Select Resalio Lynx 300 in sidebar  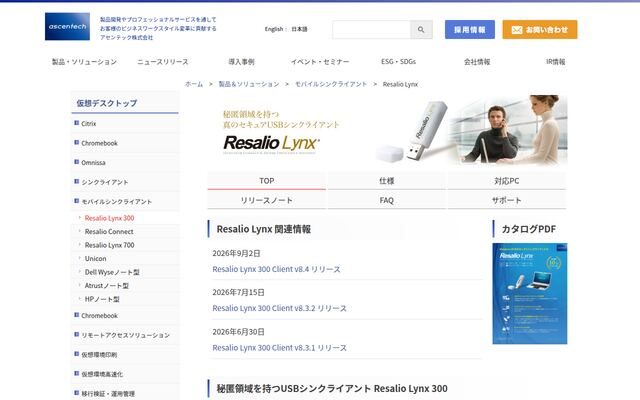109,218
